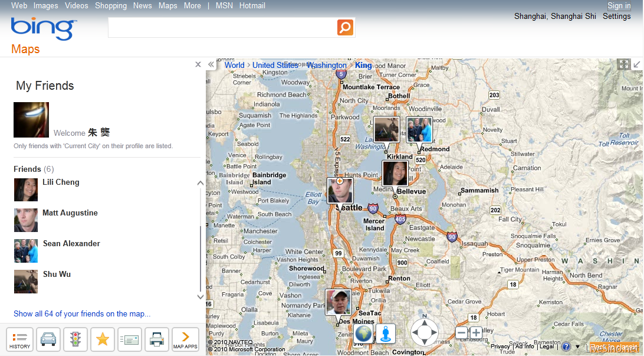Open dropdown arrow next to help icon

click(x=577, y=347)
